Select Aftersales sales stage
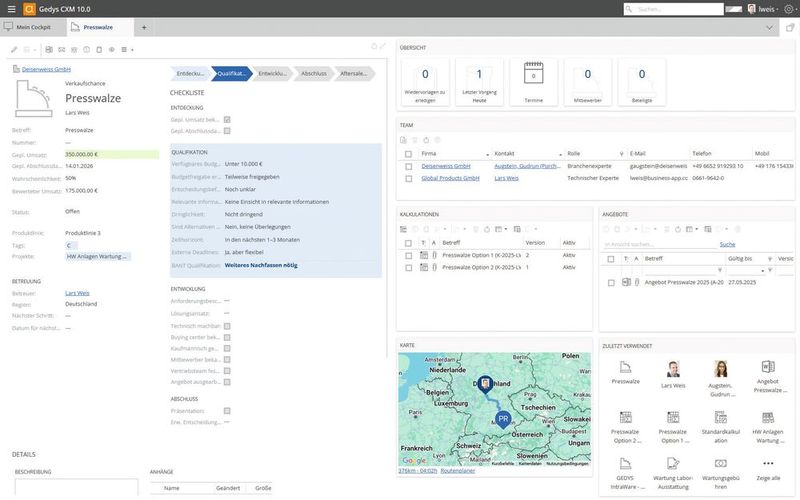The image size is (800, 500). coord(354,74)
